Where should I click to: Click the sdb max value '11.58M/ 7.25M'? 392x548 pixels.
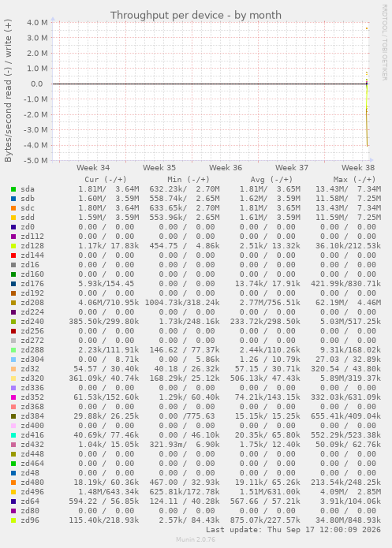(x=348, y=199)
